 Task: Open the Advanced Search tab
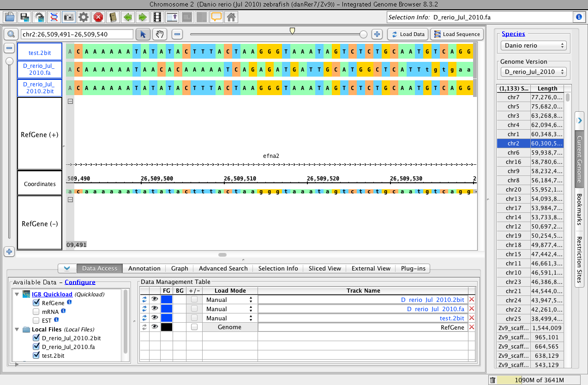click(223, 268)
